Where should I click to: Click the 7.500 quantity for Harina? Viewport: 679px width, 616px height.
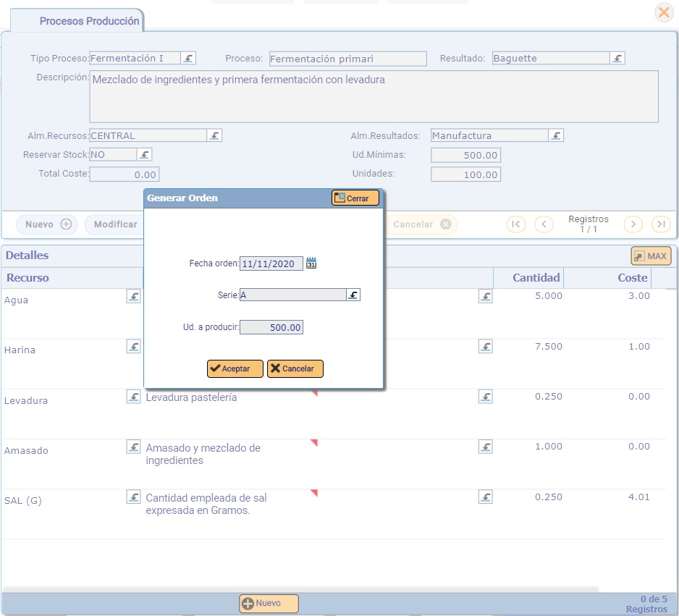click(x=548, y=346)
